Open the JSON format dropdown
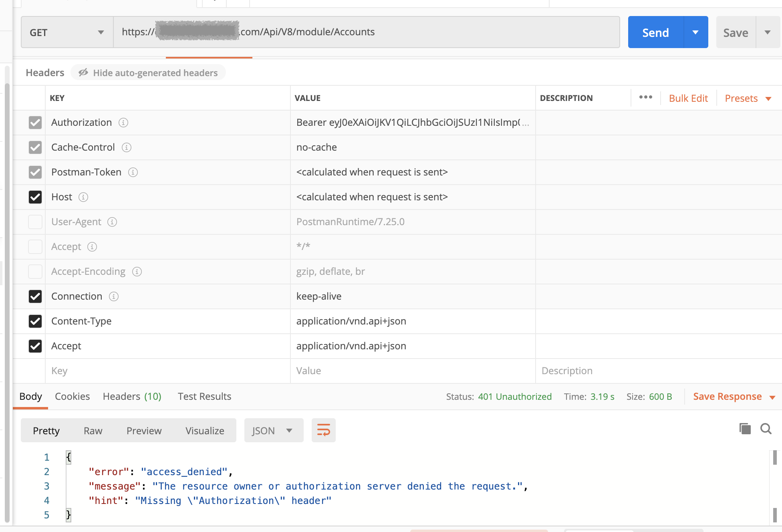The image size is (782, 532). point(274,431)
